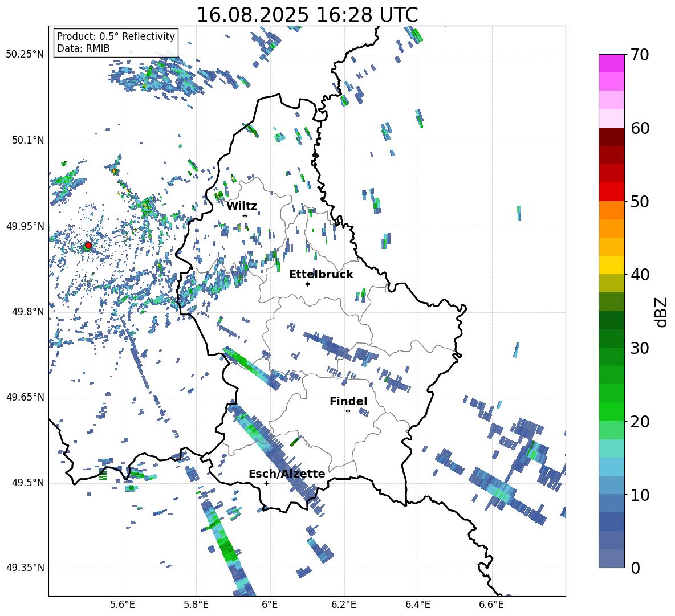Click the magenta 70 dBZ colorbar segment
This screenshot has height=616, width=675.
point(611,63)
